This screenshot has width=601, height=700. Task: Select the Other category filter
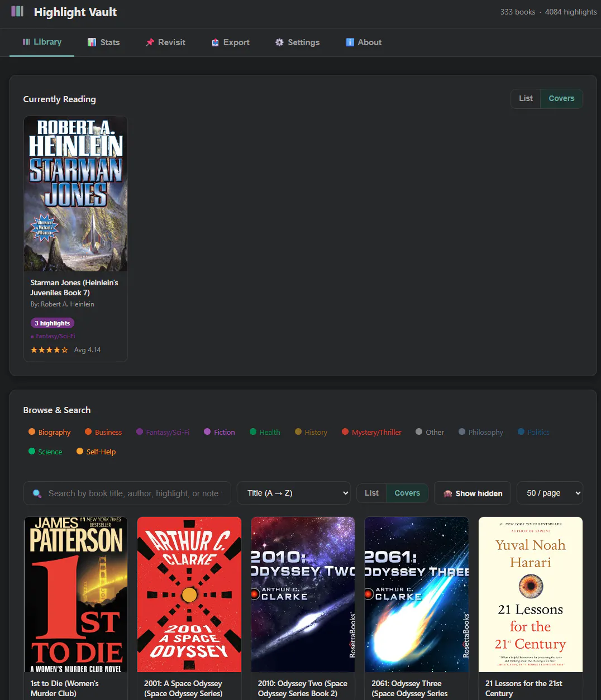[430, 432]
